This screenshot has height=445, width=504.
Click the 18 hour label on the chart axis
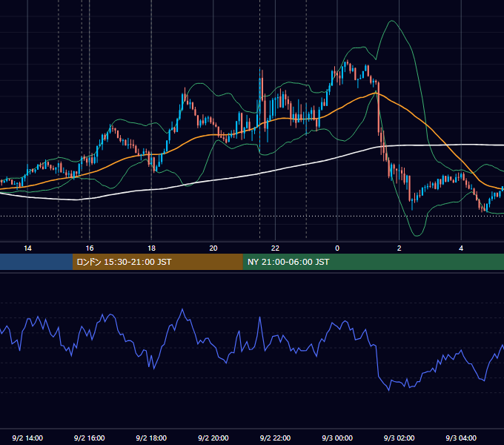[151, 248]
